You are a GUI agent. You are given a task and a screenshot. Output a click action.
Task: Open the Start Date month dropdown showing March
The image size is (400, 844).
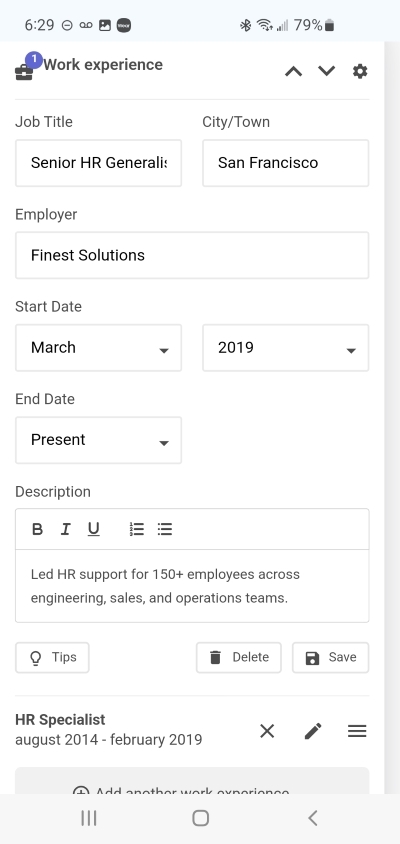99,348
